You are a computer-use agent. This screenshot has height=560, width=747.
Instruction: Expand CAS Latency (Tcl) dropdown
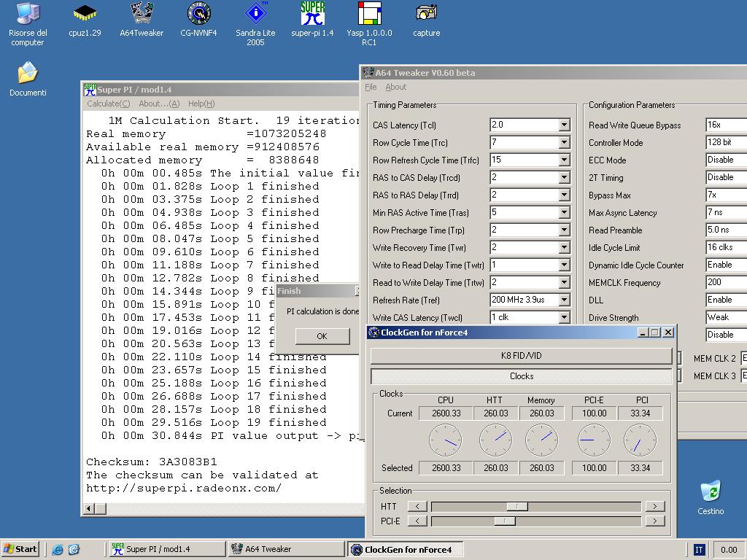tap(564, 125)
